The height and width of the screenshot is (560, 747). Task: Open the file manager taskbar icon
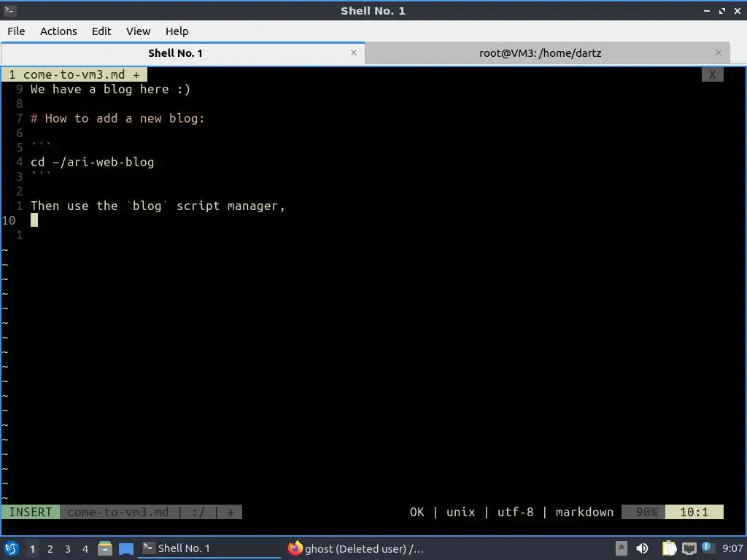coord(105,548)
